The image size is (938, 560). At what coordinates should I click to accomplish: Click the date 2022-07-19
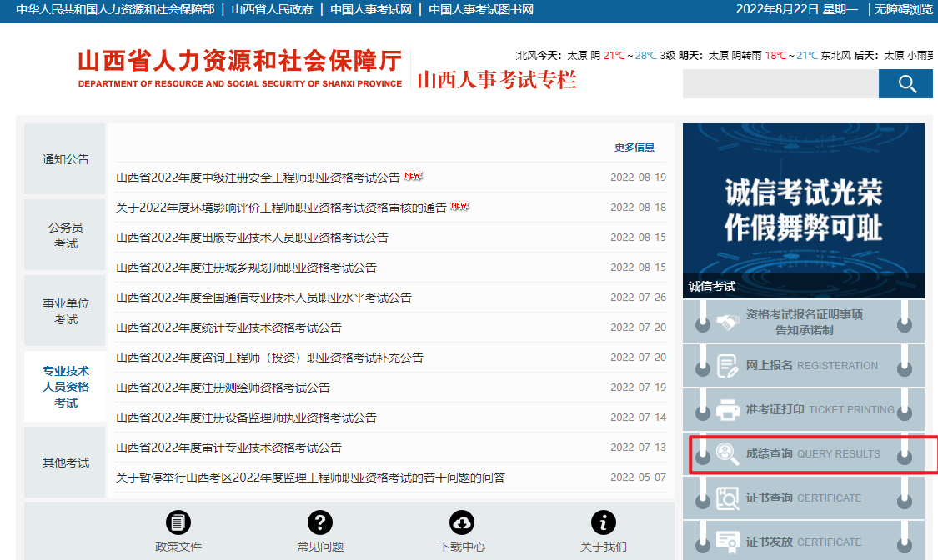(x=638, y=387)
